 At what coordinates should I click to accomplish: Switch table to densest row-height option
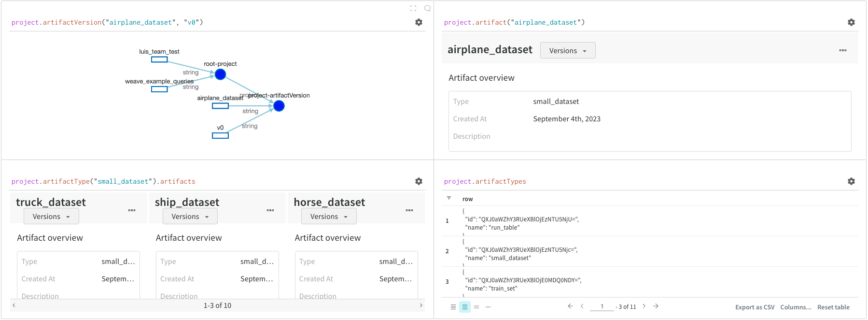(x=453, y=307)
